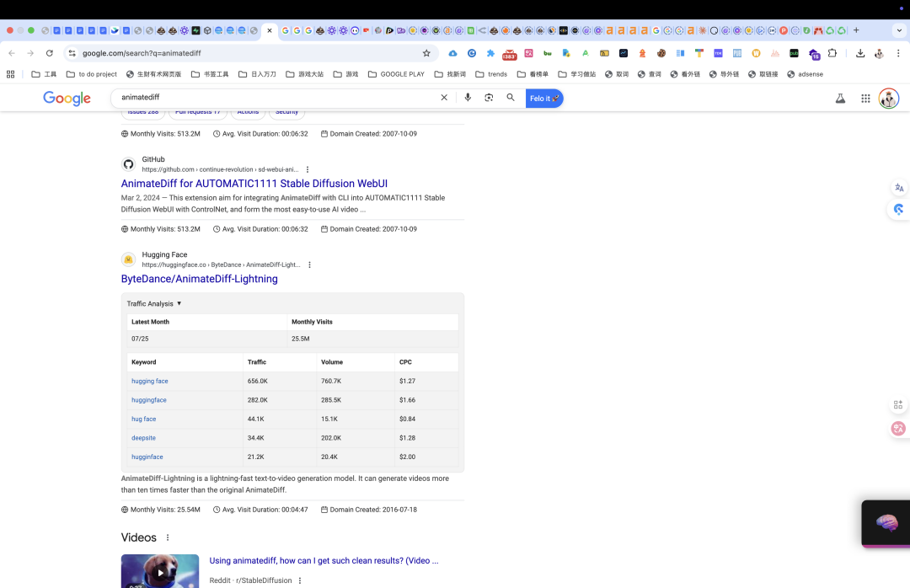
Task: Click the Hugging Face favicon
Action: (x=128, y=259)
